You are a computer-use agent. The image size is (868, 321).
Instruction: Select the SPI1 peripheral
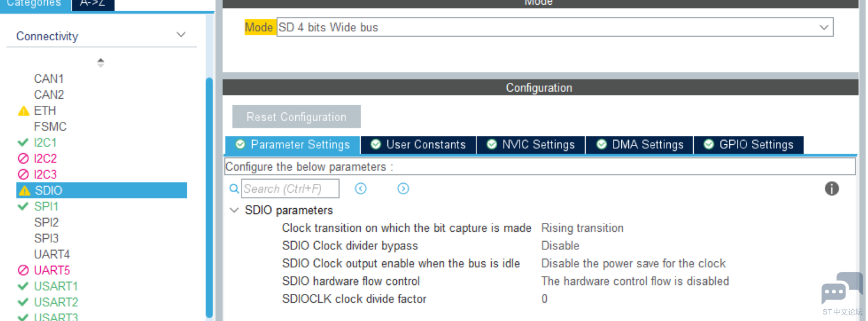(46, 206)
